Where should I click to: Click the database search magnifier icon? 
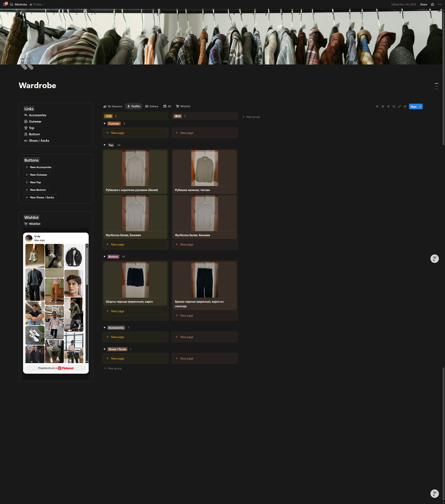394,106
